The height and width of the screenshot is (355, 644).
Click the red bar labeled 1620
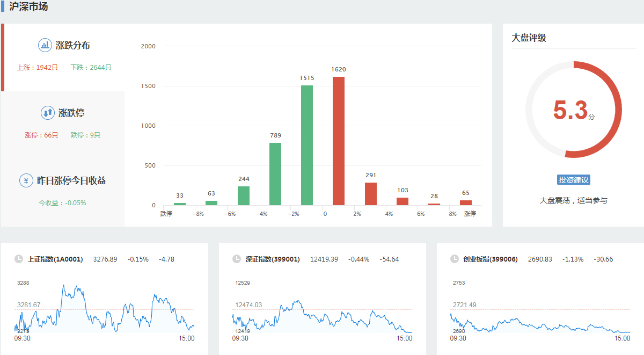coord(339,141)
